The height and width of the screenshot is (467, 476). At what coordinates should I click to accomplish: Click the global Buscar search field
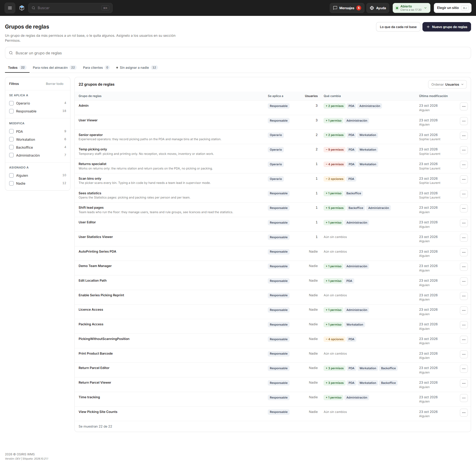(70, 8)
